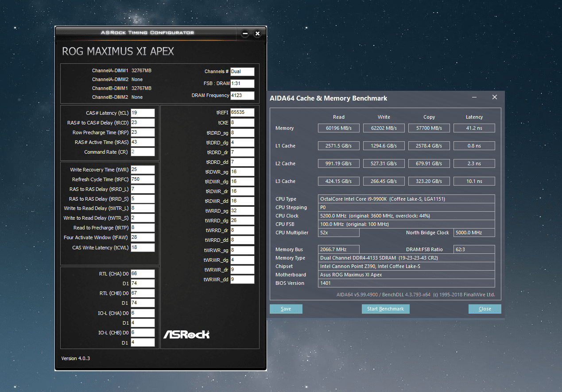Click the Memory Latency result 41.2 ns

tap(474, 128)
